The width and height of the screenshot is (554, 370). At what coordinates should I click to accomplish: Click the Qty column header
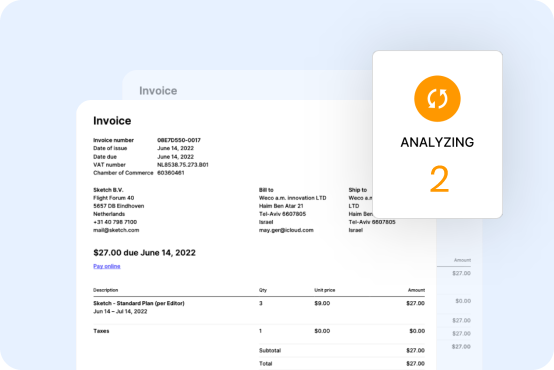click(x=263, y=290)
